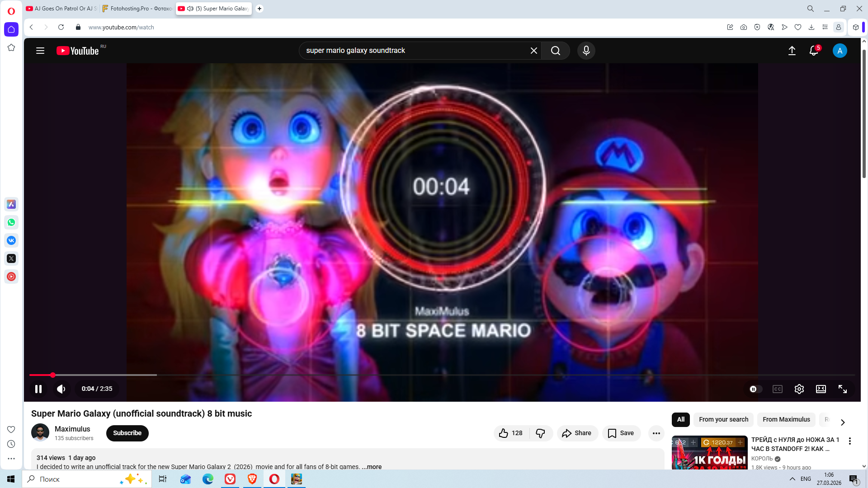This screenshot has width=868, height=488.
Task: Clear the search box text
Action: tap(533, 51)
